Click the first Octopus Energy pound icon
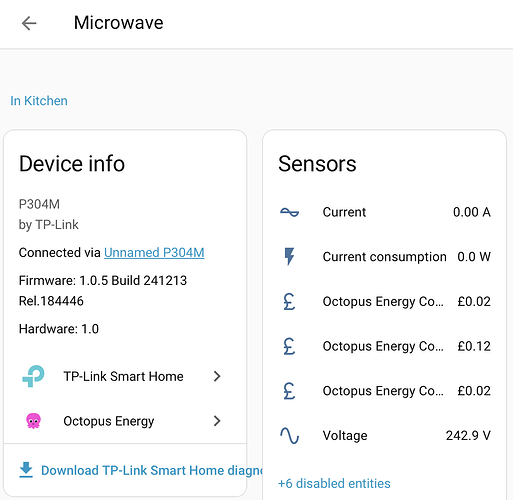 (289, 301)
